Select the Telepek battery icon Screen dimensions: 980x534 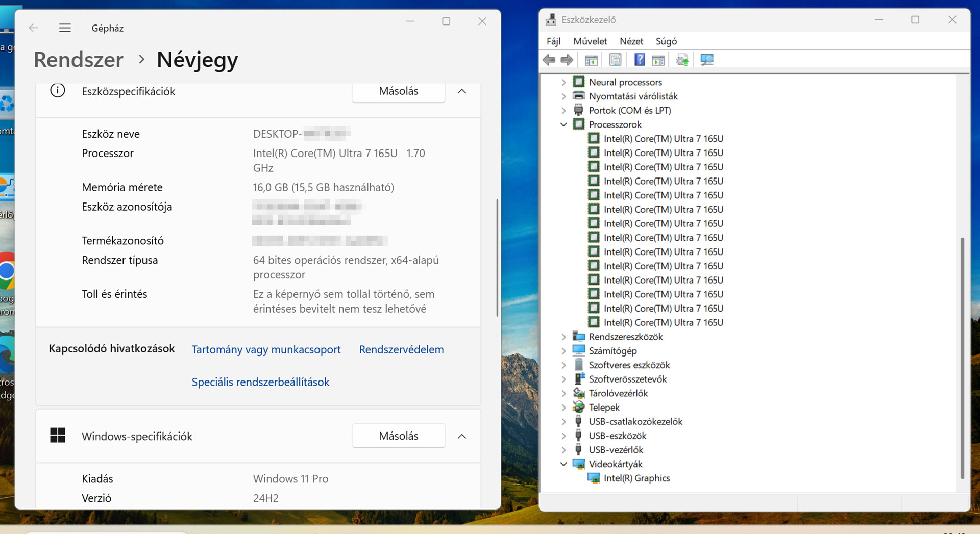coord(579,407)
